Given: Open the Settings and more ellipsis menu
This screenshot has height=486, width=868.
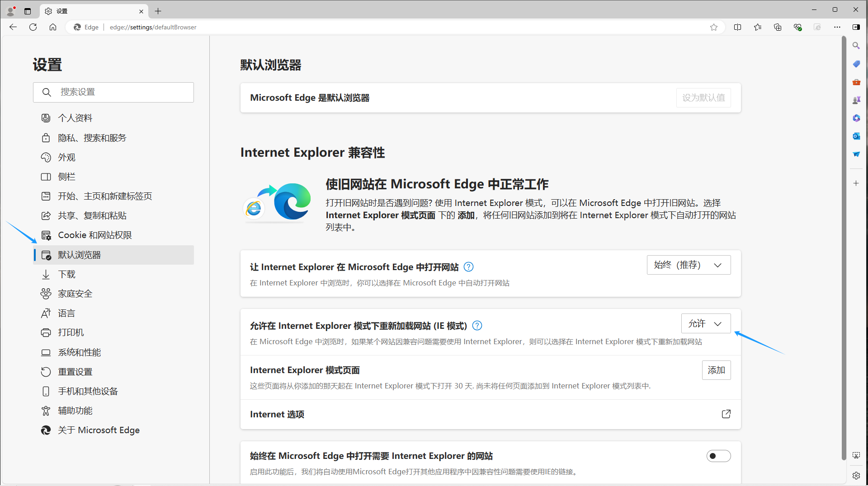Looking at the screenshot, I should pyautogui.click(x=837, y=27).
